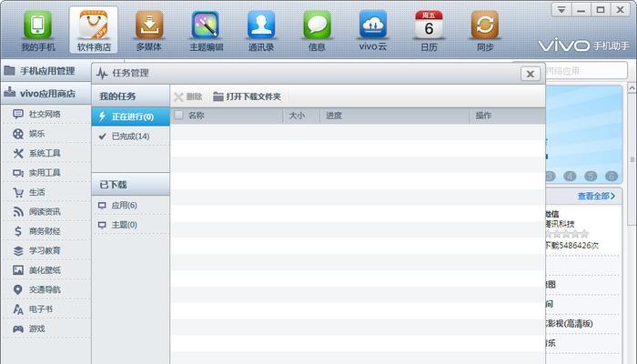This screenshot has height=364, width=637.
Task: Open the 信息 messages icon
Action: [x=317, y=31]
